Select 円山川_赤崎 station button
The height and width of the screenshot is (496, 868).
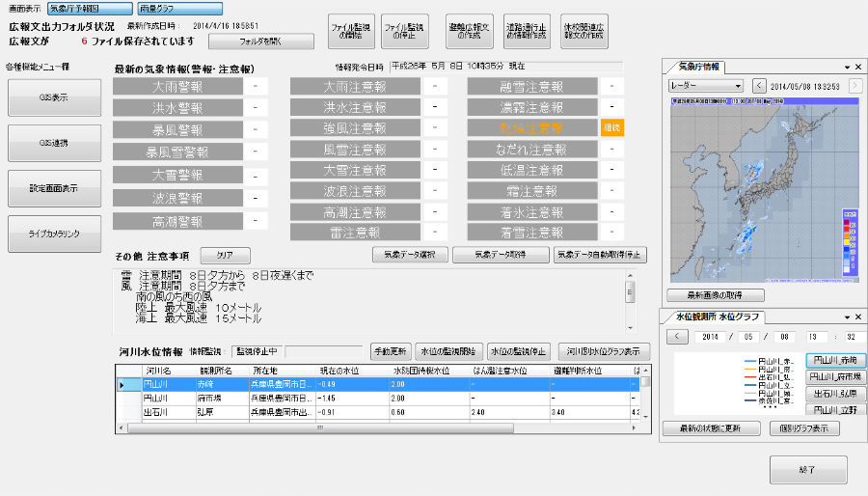(835, 360)
